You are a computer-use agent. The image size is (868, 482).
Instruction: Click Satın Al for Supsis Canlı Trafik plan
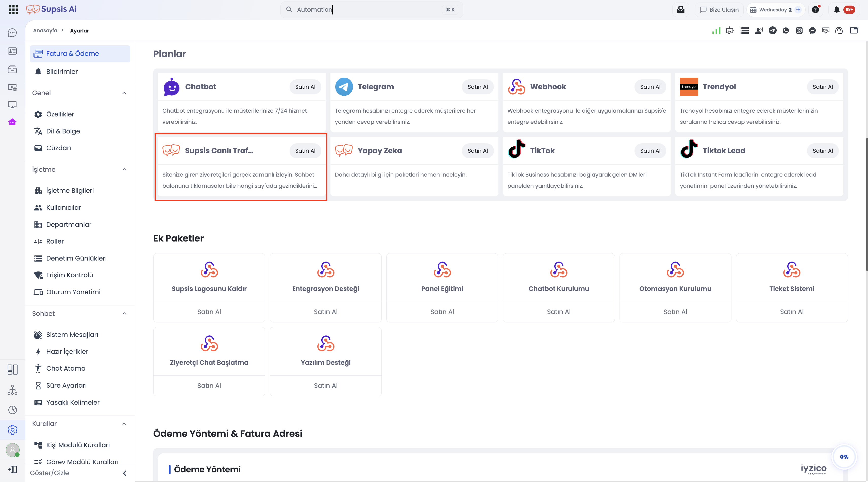coord(305,151)
